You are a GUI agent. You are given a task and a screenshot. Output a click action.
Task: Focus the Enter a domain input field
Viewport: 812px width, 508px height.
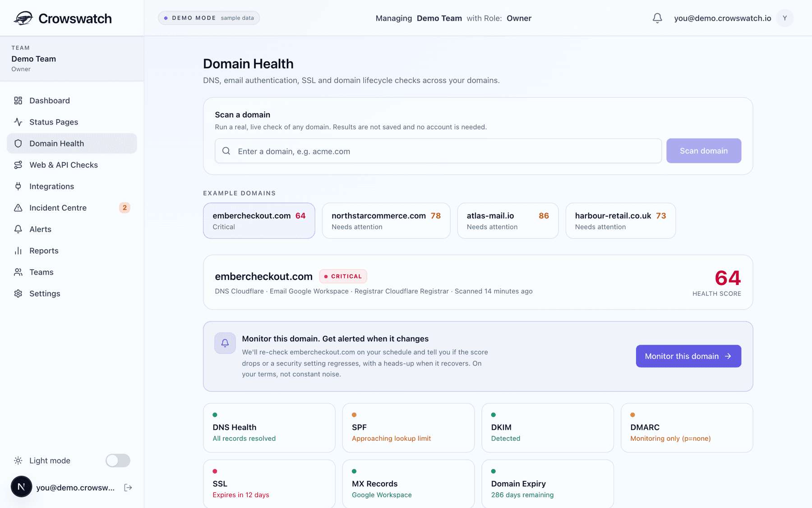[x=438, y=151]
